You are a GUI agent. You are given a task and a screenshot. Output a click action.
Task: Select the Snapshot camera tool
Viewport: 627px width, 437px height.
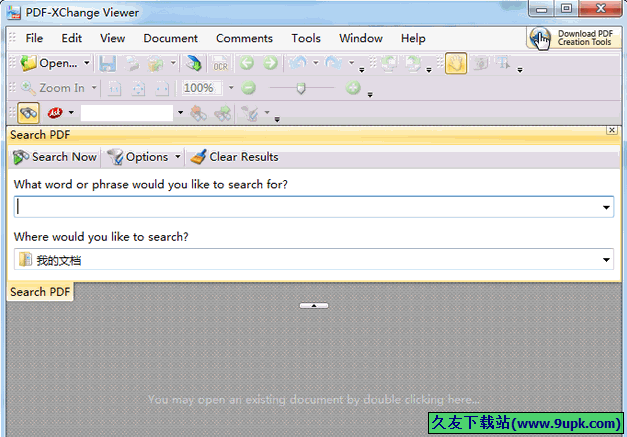tap(480, 63)
